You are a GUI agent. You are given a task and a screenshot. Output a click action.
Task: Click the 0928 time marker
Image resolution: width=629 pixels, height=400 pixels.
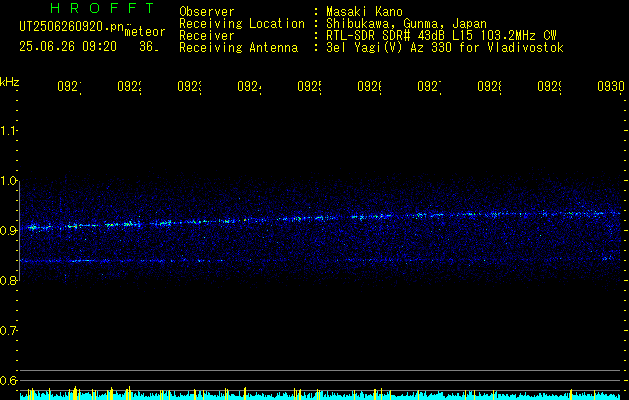(x=489, y=87)
